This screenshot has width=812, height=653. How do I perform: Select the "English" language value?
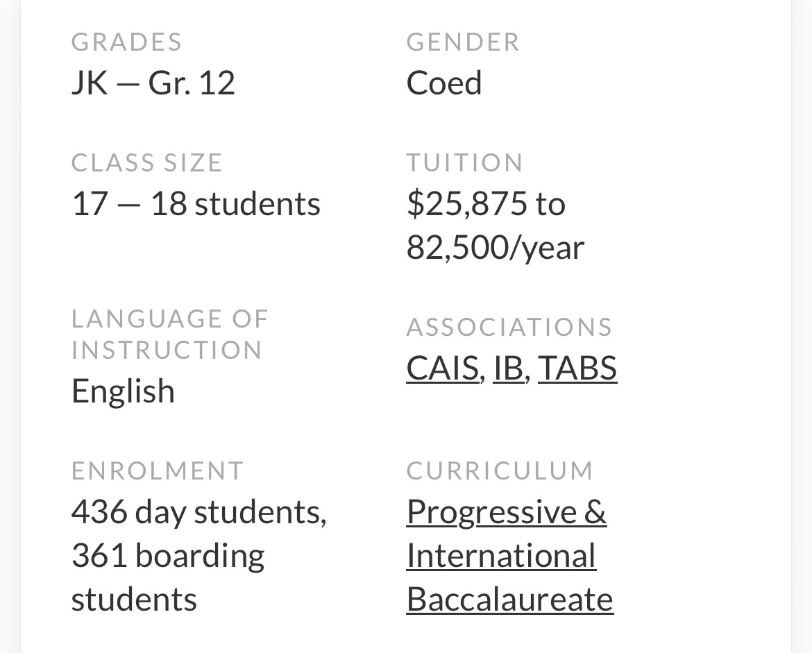[123, 391]
